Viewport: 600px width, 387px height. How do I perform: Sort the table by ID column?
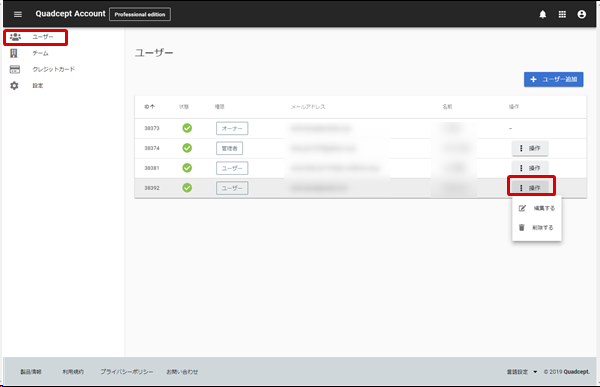click(x=149, y=107)
